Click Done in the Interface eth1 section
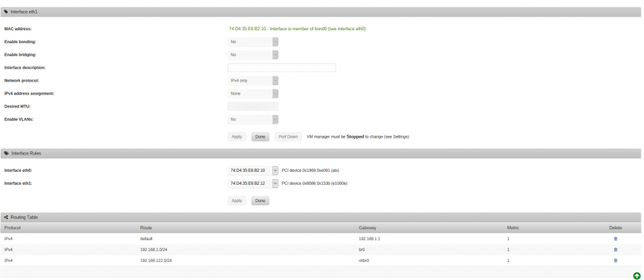 pos(260,136)
